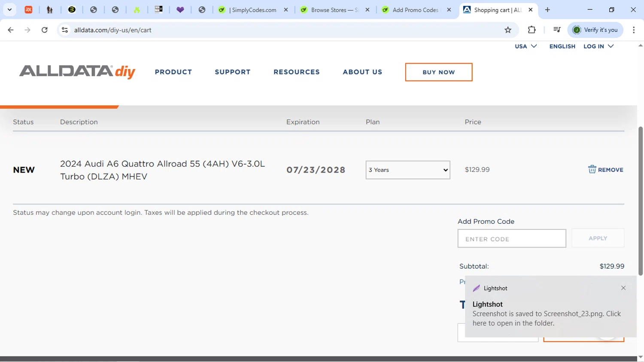
Task: Open the ABOUT US menu
Action: click(x=362, y=72)
